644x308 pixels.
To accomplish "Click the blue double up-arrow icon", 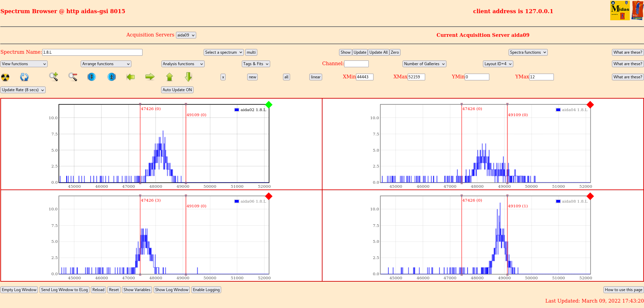I will pyautogui.click(x=112, y=77).
